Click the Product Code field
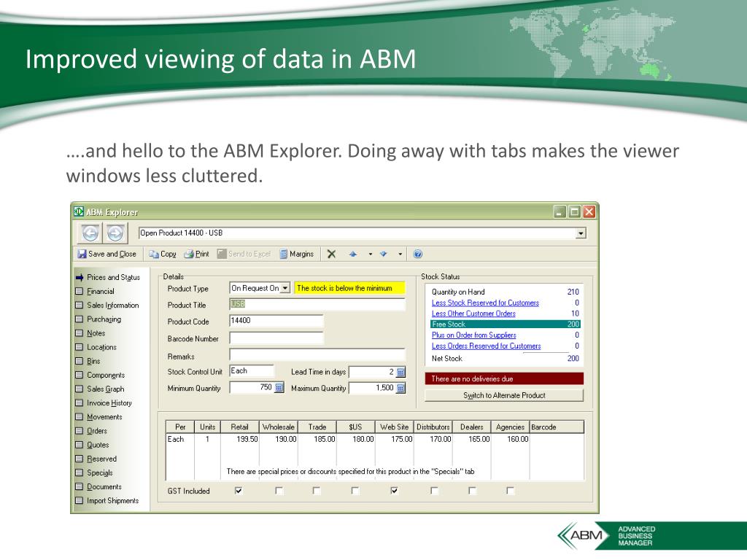 276,321
